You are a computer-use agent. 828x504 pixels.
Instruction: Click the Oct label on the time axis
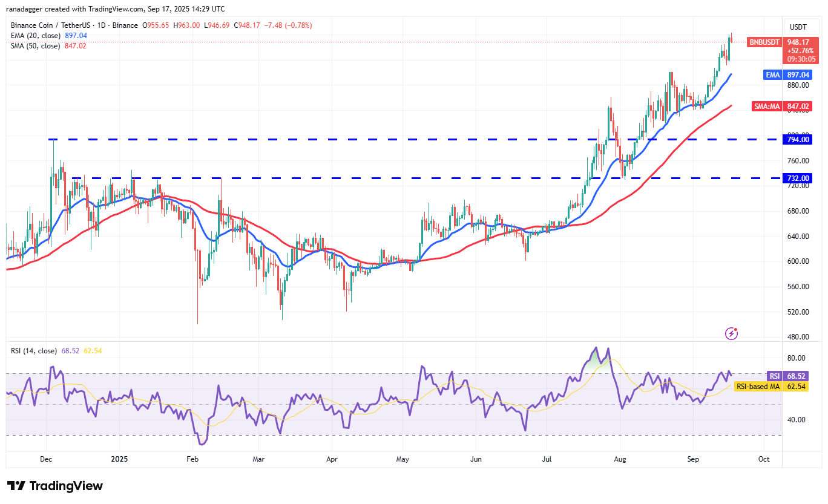tap(764, 459)
